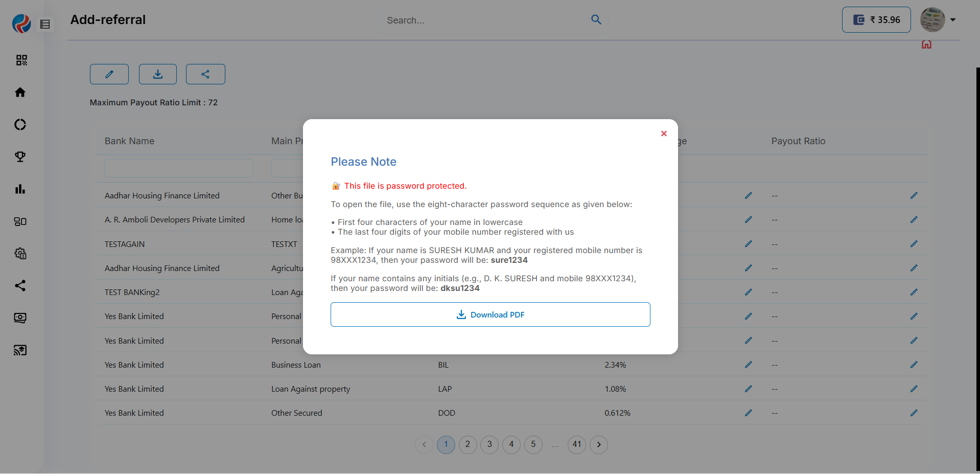Go to page 2 in pagination
Screen dimensions: 980x474
point(468,444)
